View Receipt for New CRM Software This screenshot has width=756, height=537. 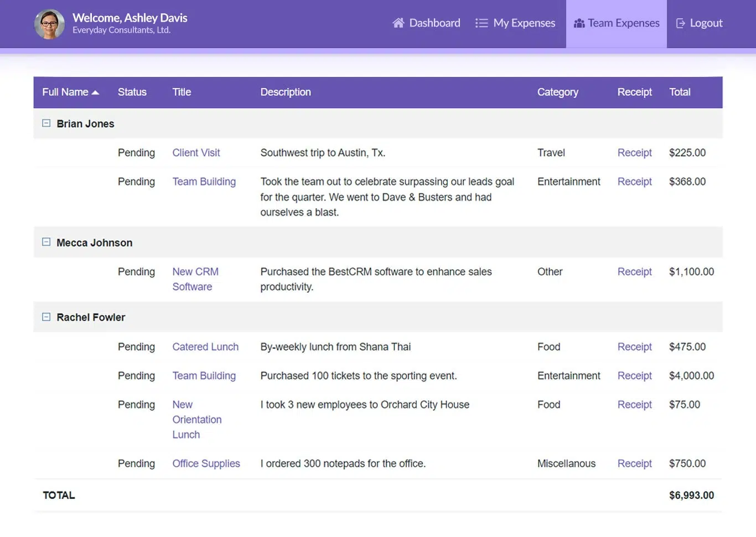(634, 272)
